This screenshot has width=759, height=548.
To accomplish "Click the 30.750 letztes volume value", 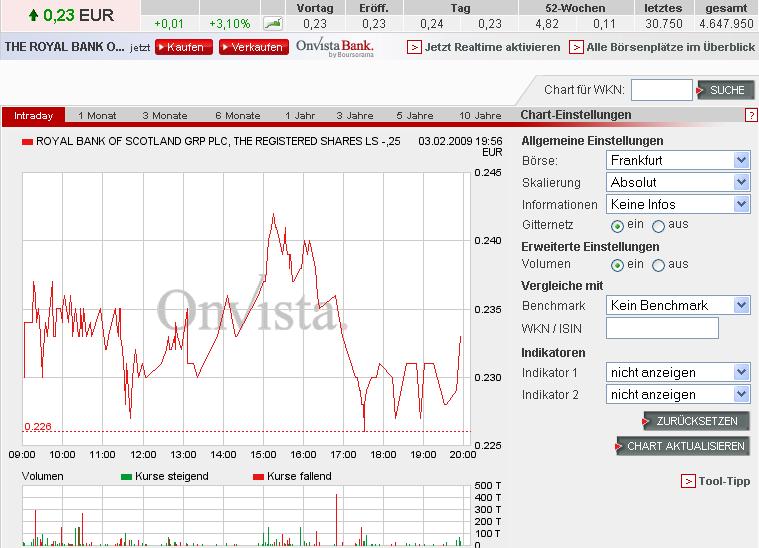I will [664, 24].
